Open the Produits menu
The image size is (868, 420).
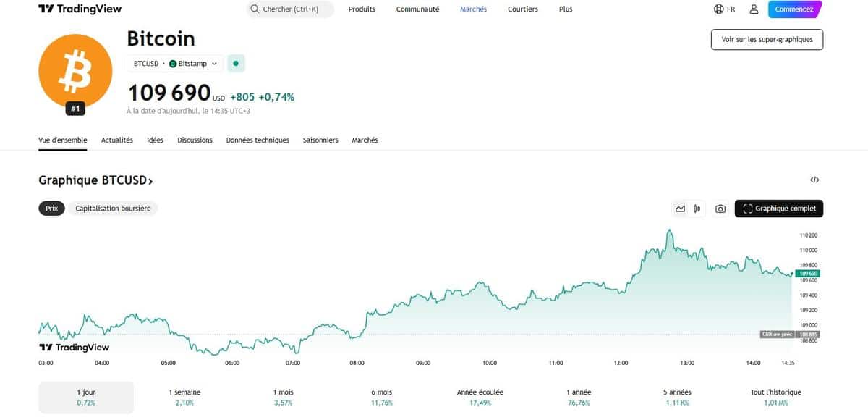tap(362, 9)
